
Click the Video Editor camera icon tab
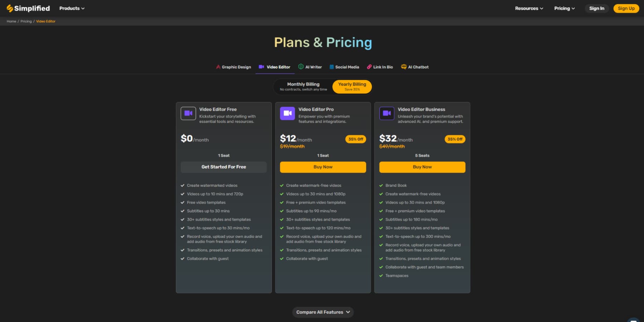(262, 67)
